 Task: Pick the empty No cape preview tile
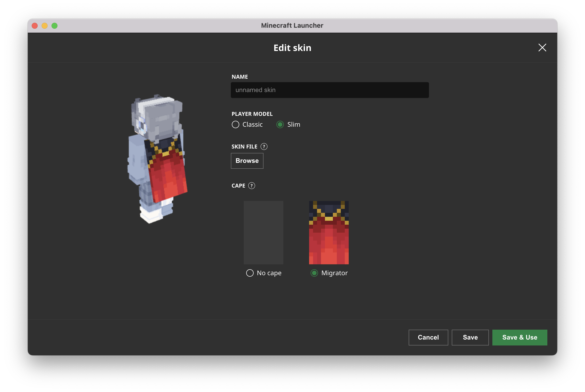point(263,232)
